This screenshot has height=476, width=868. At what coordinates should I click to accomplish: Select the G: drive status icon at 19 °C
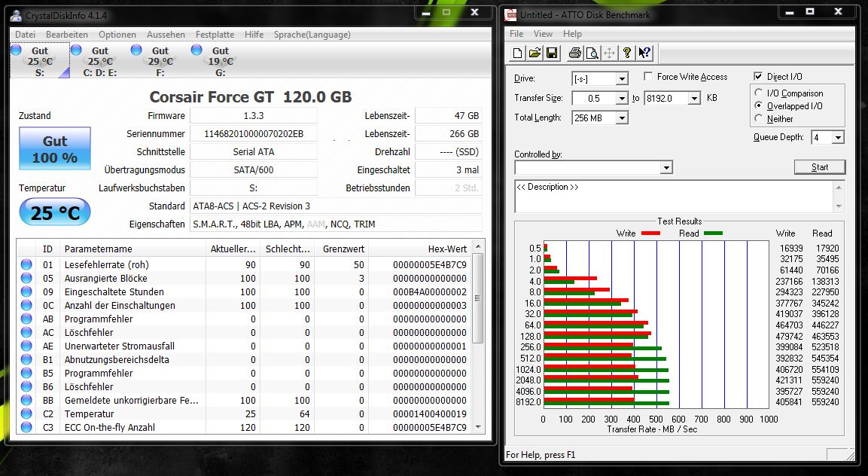196,50
